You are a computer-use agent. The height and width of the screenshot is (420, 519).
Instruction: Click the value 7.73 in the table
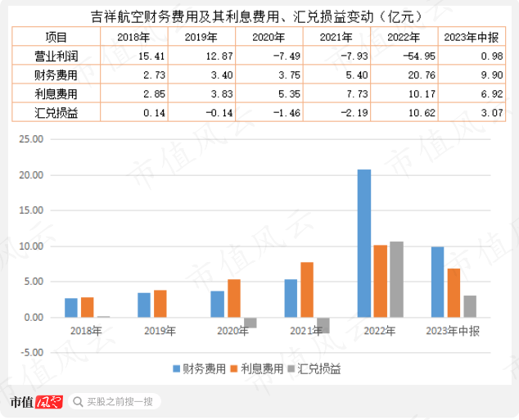tap(357, 94)
